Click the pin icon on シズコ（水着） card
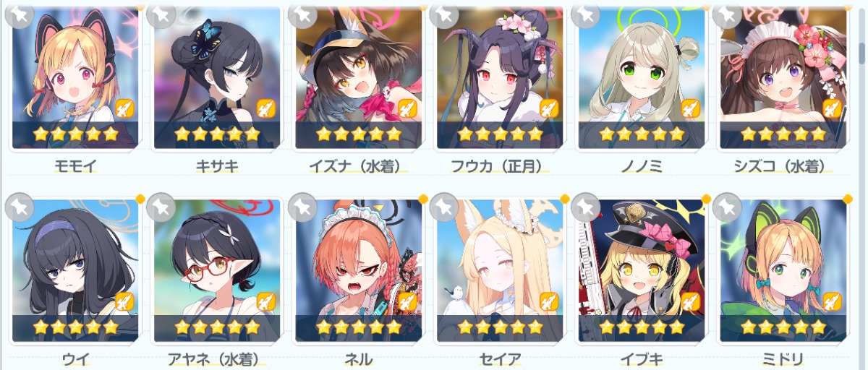 (x=728, y=14)
